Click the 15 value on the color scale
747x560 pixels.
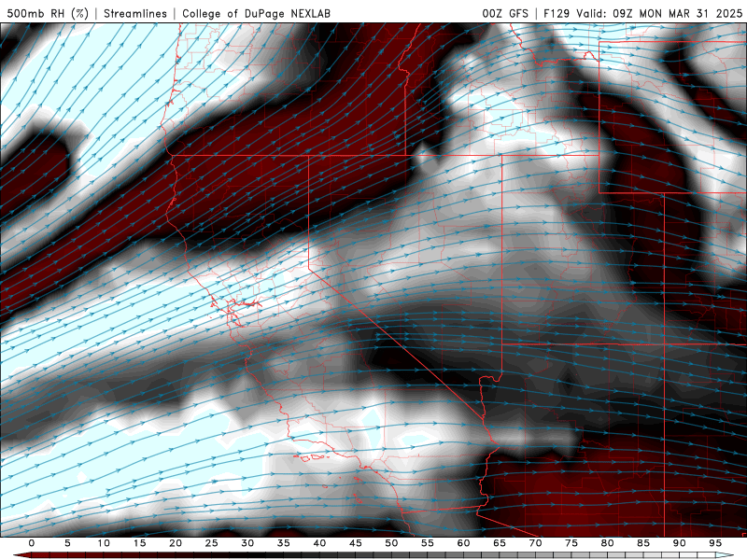pyautogui.click(x=139, y=543)
